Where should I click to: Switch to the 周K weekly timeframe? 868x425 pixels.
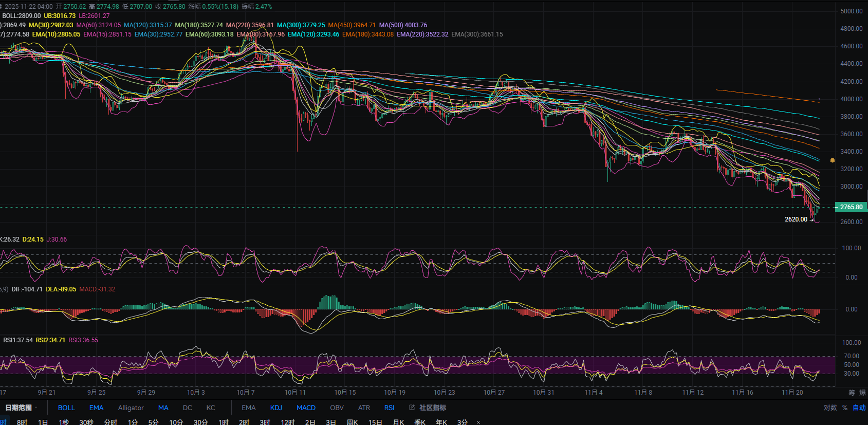pos(352,422)
